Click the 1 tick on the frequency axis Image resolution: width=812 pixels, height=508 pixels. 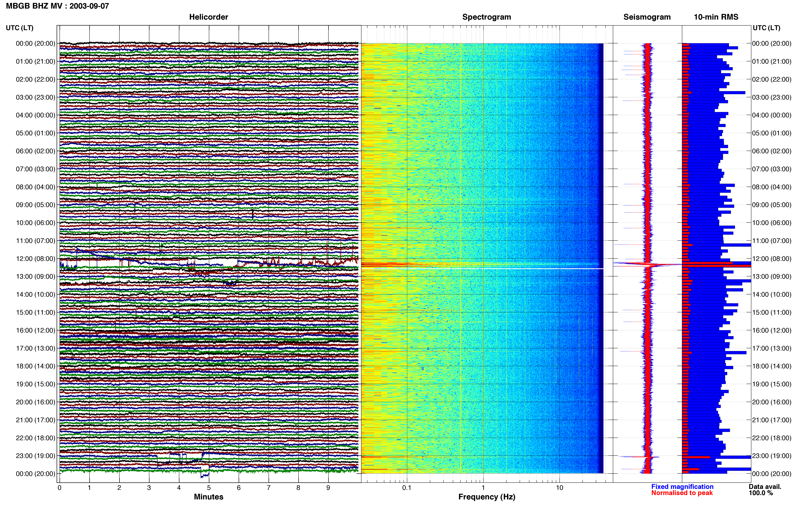tap(483, 488)
